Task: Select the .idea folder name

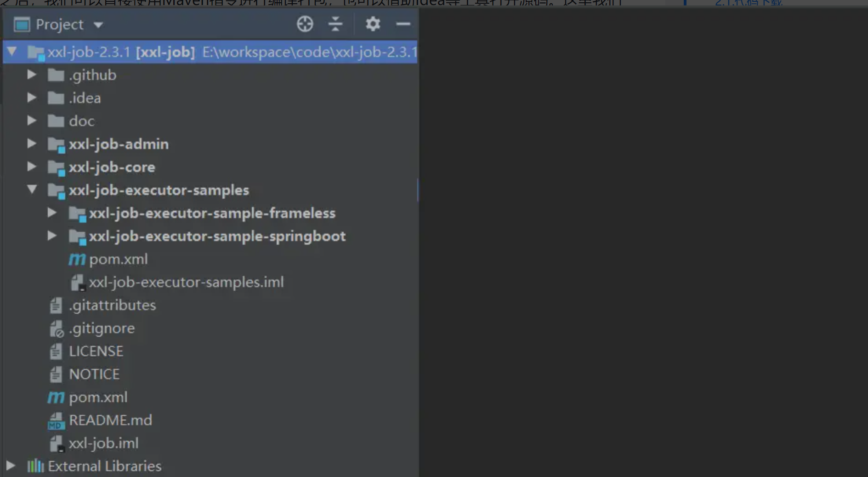Action: coord(85,98)
